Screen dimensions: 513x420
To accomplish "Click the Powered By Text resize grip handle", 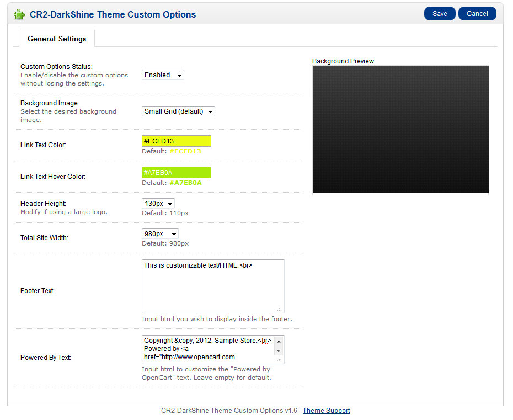I will 280,360.
